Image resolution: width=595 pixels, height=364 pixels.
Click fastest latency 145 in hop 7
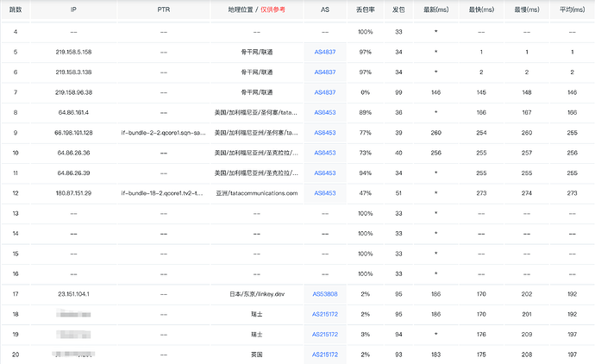coord(481,92)
